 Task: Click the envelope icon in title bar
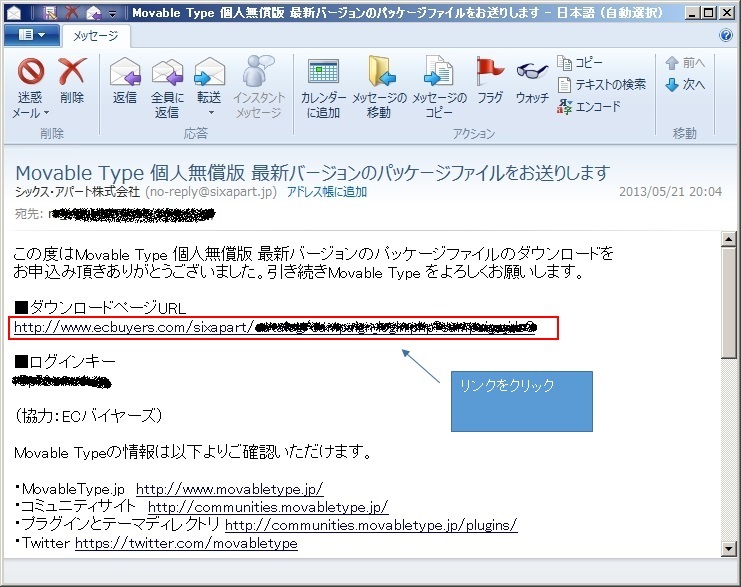(x=14, y=13)
